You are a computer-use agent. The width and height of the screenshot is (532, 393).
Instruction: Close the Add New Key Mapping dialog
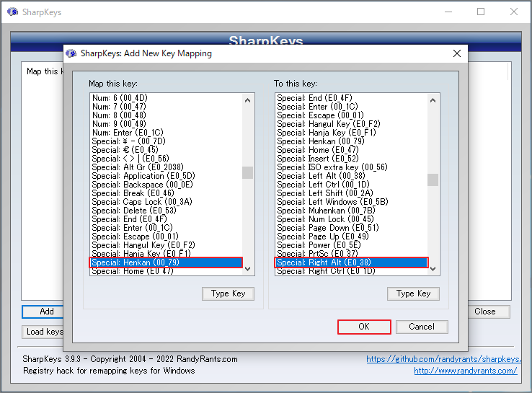(457, 53)
